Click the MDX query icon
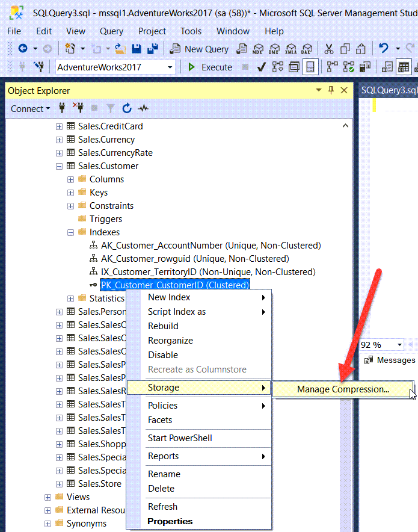418x532 pixels. (258, 49)
